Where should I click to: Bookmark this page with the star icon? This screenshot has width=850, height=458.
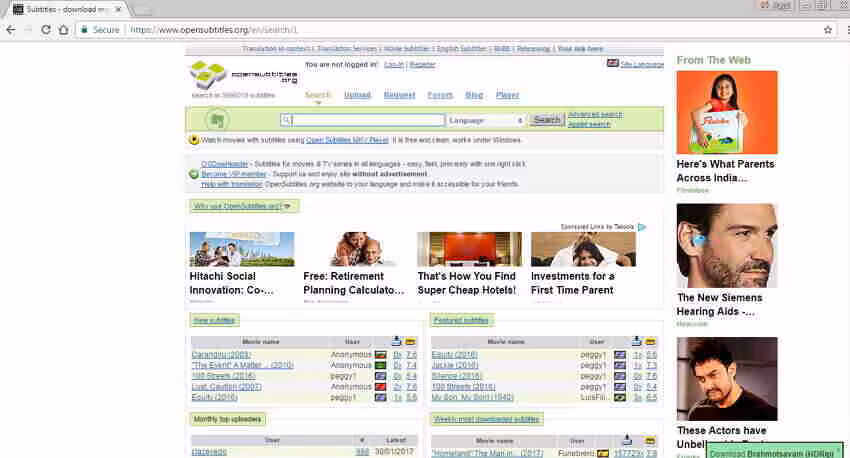(x=828, y=30)
